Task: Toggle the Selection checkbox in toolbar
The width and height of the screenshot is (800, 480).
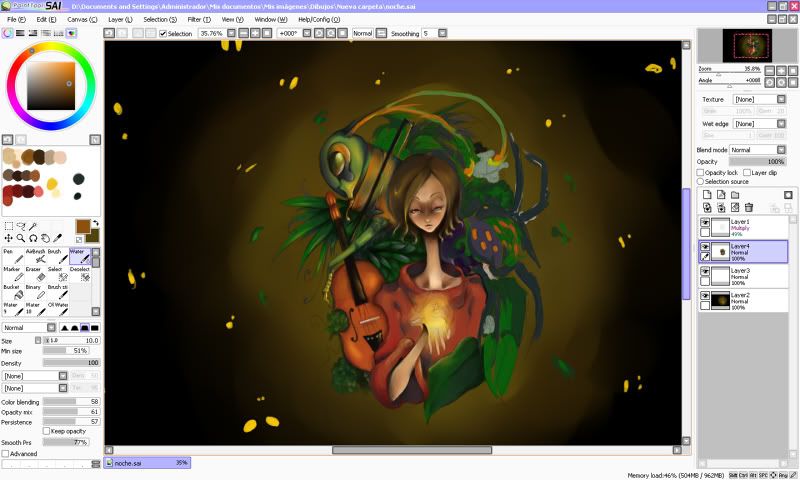Action: point(163,34)
